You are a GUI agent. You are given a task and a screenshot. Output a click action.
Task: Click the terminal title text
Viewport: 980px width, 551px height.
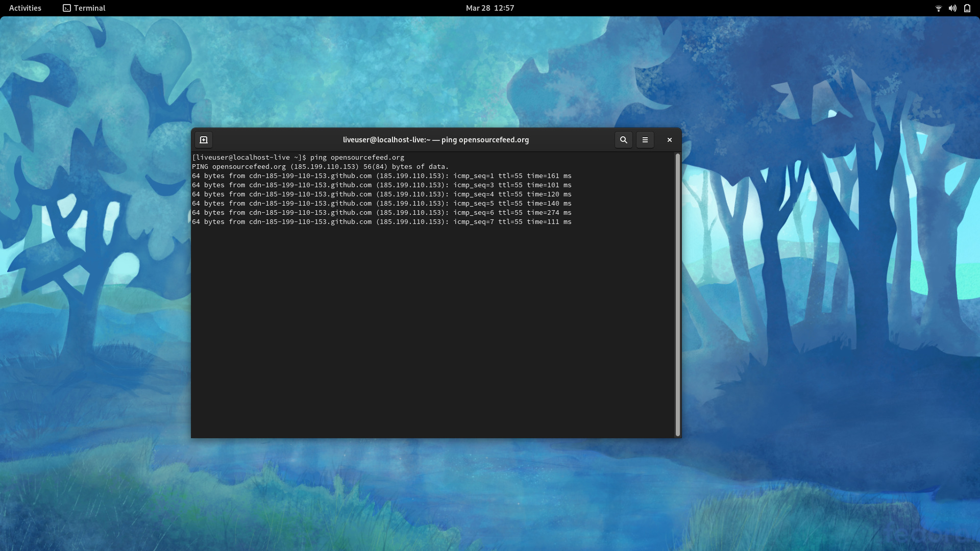coord(435,140)
